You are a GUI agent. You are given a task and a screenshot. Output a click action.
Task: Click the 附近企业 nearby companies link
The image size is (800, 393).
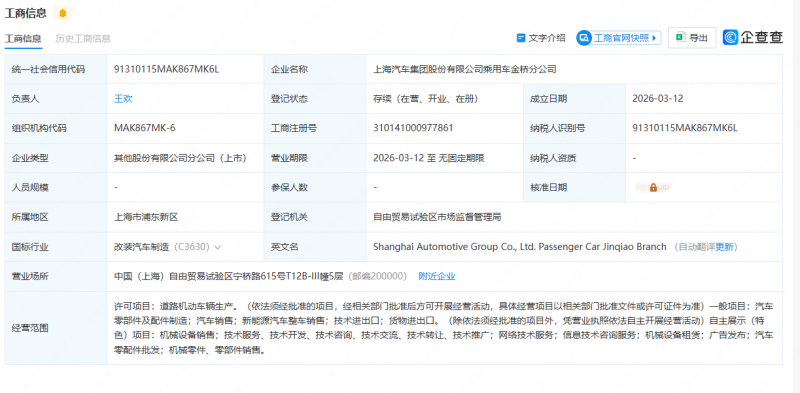437,276
